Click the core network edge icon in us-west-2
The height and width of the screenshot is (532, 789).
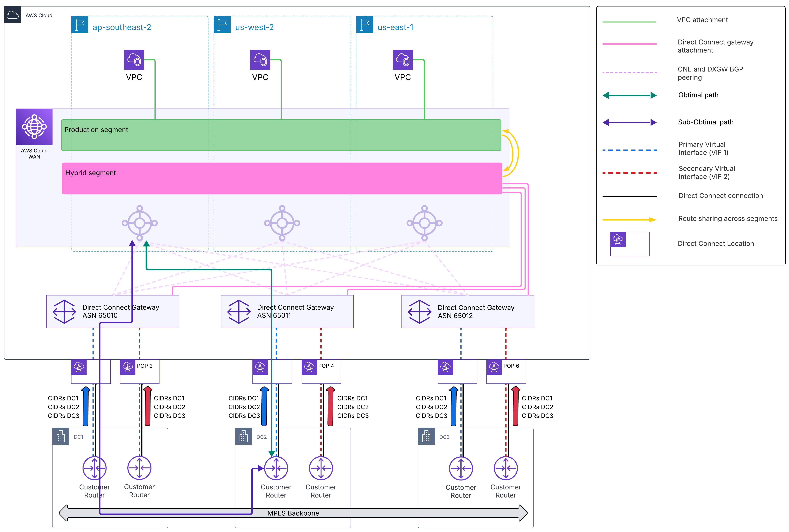tap(282, 223)
